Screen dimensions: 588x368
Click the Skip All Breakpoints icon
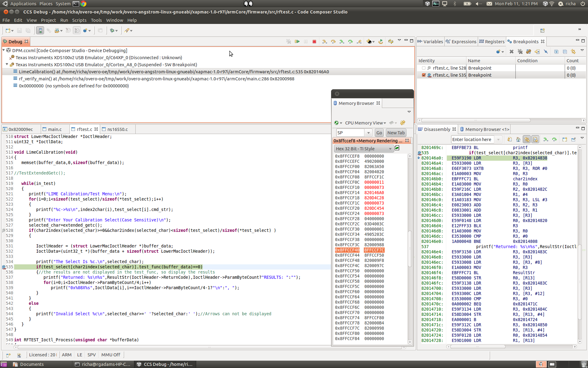coord(546,52)
